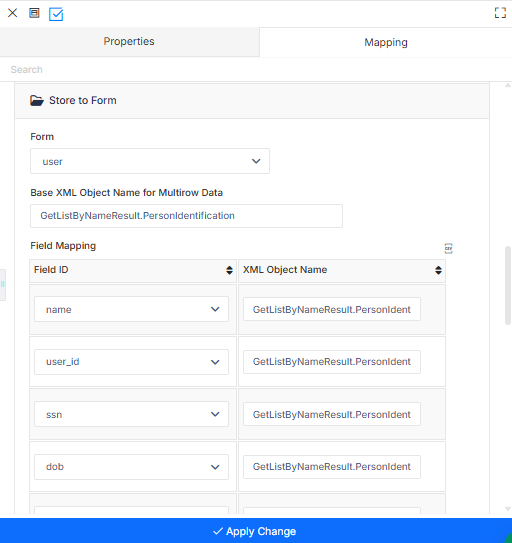512x543 pixels.
Task: Click the vertical scrollbar thumb on the right
Action: coord(508,285)
